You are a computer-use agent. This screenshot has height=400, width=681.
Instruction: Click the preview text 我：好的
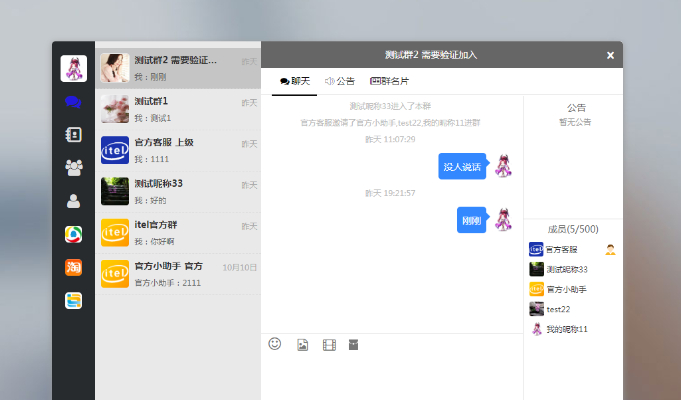pos(150,201)
